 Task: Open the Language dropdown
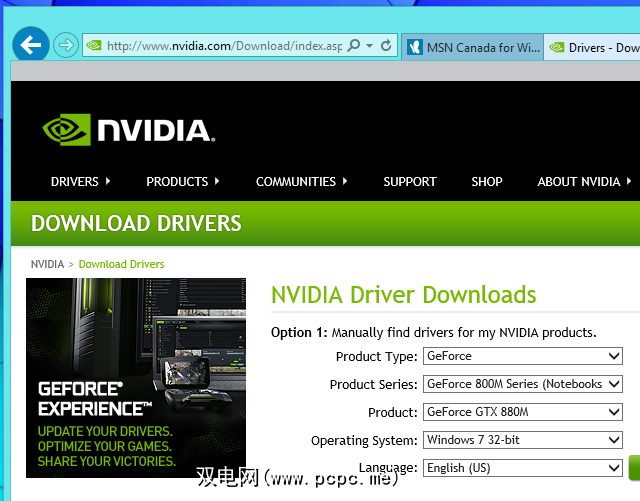click(522, 468)
